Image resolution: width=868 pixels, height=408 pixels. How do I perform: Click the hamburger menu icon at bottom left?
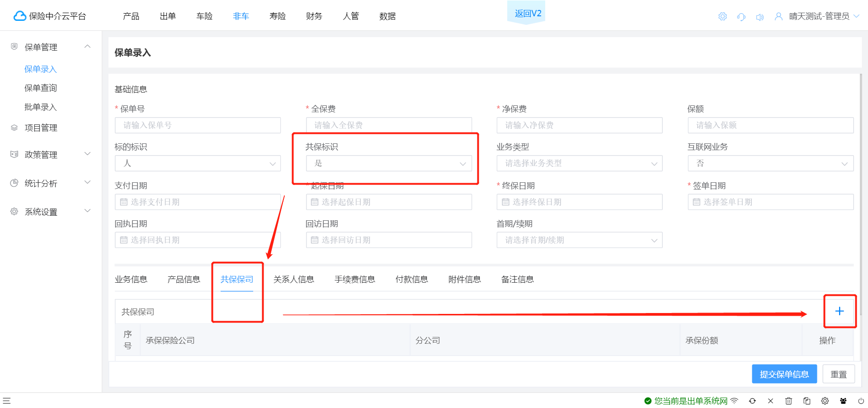7,401
